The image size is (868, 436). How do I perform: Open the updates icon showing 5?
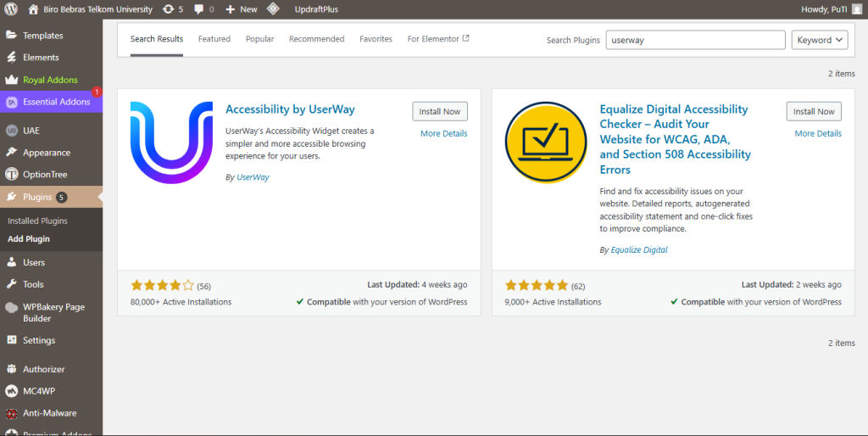169,8
